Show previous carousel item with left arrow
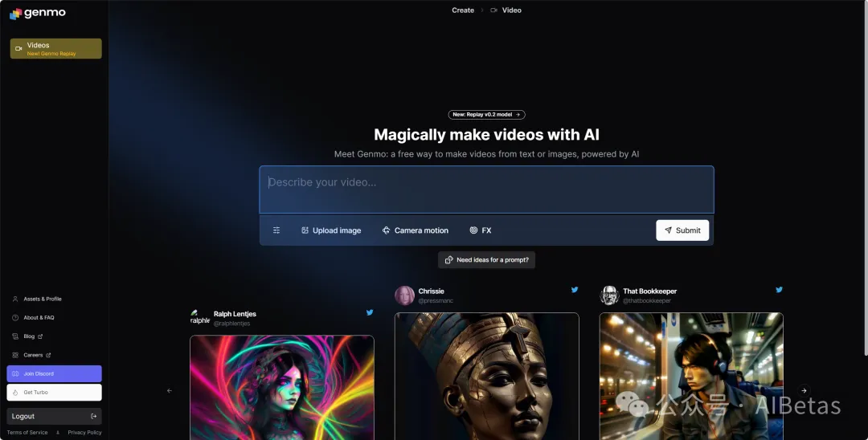This screenshot has height=440, width=868. click(170, 391)
